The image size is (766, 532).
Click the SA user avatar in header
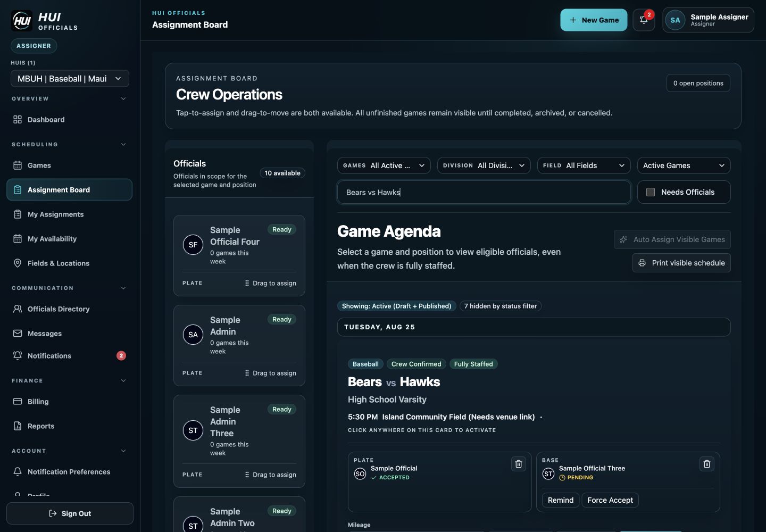pos(675,20)
